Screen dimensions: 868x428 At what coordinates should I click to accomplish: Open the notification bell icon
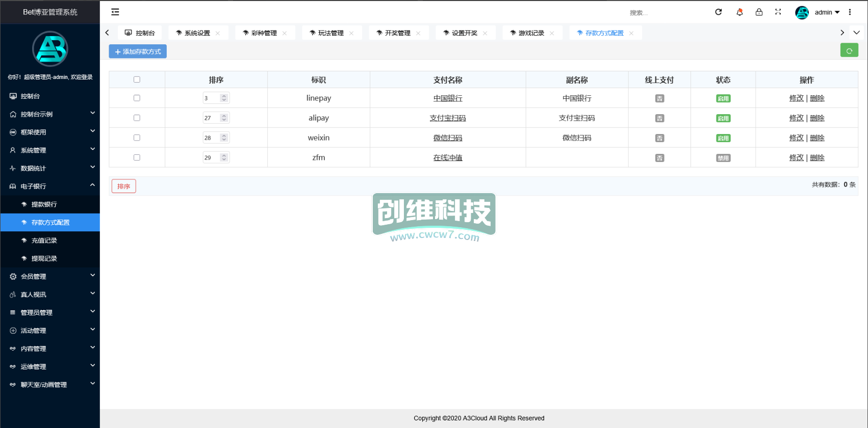pyautogui.click(x=739, y=12)
